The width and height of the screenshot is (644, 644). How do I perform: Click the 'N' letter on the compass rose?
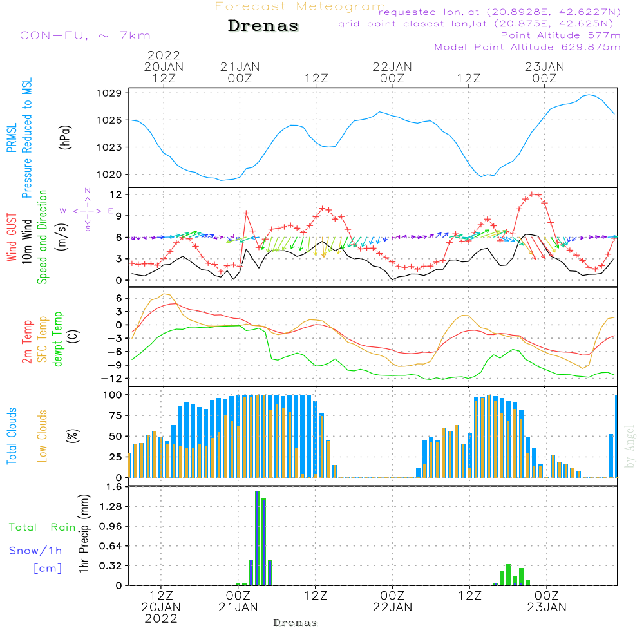pos(88,191)
